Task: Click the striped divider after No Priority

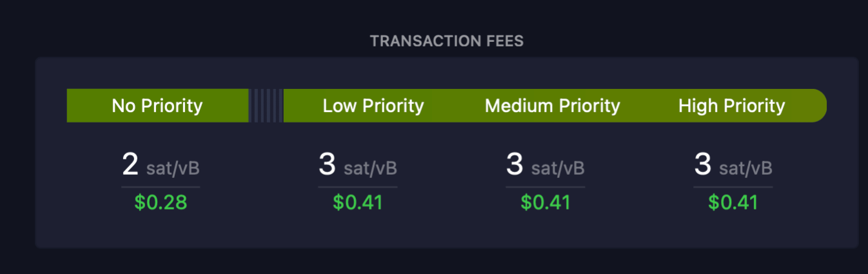Action: [266, 106]
